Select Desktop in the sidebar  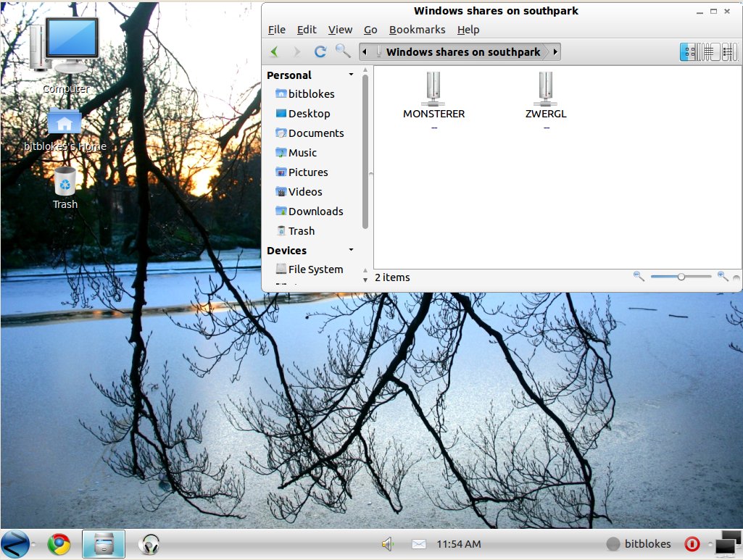303,114
